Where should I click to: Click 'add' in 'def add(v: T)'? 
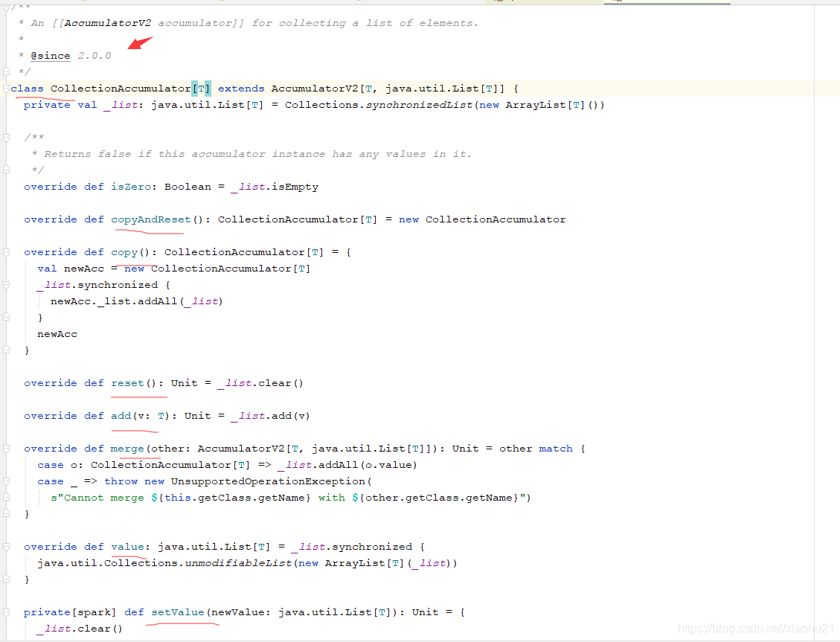coord(121,416)
